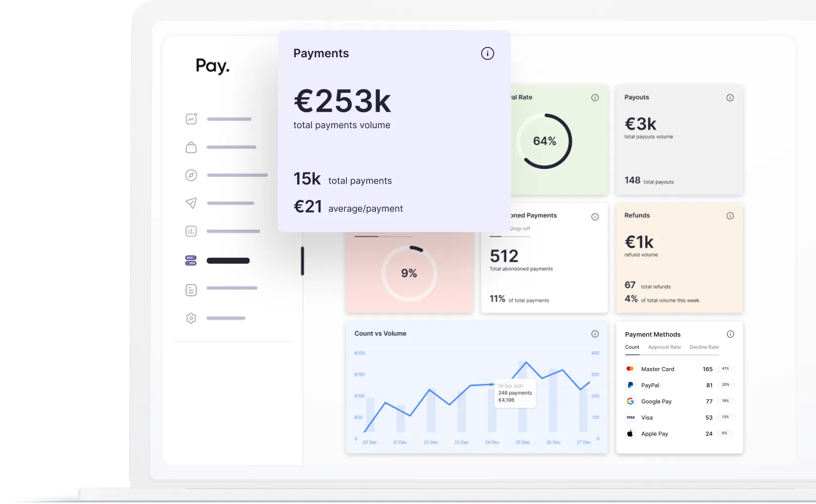Click the 24 Dec tooltip on the chart
Screen dimensions: 816x504
[x=514, y=393]
